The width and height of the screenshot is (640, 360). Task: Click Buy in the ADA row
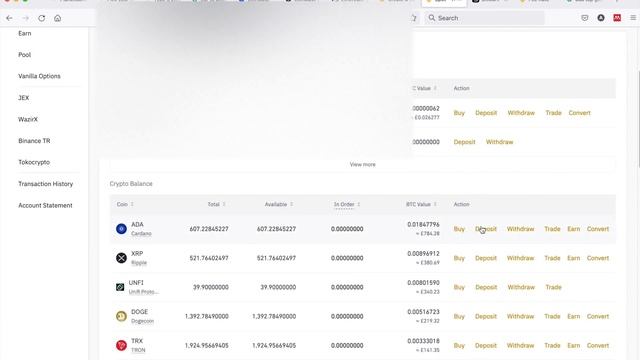tap(459, 229)
